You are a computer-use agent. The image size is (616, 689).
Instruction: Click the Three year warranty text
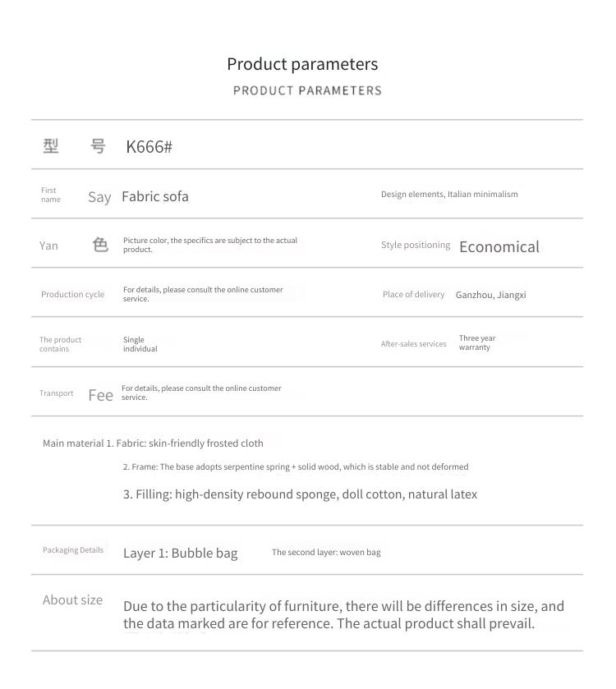click(477, 342)
